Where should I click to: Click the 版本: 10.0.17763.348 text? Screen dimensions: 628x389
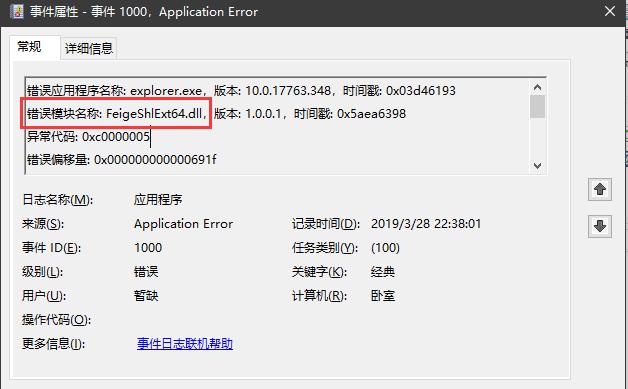[272, 91]
